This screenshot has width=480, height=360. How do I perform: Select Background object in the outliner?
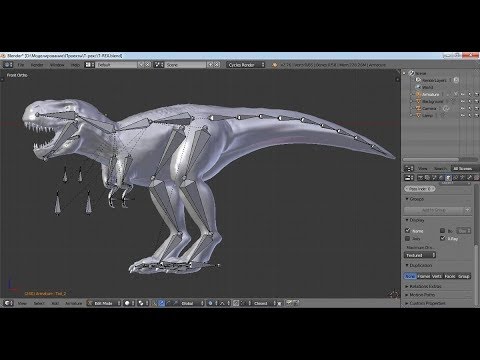point(433,101)
